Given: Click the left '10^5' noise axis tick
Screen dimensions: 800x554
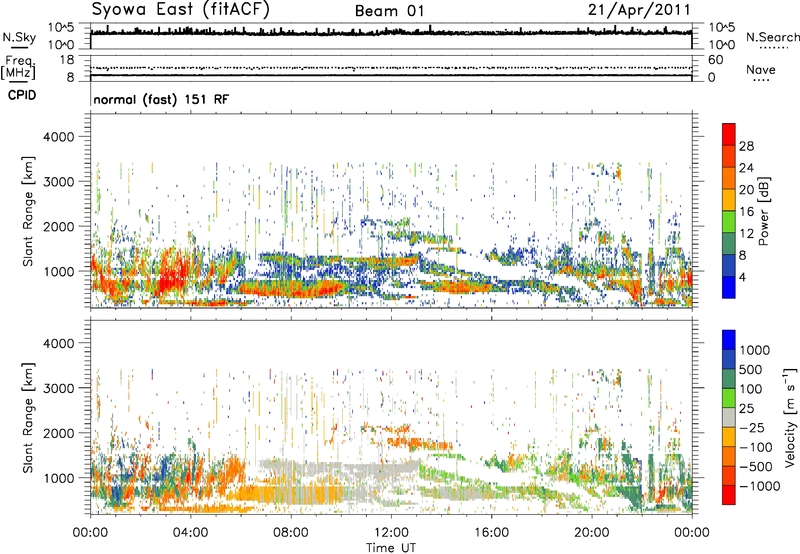Looking at the screenshot, I should coord(61,28).
